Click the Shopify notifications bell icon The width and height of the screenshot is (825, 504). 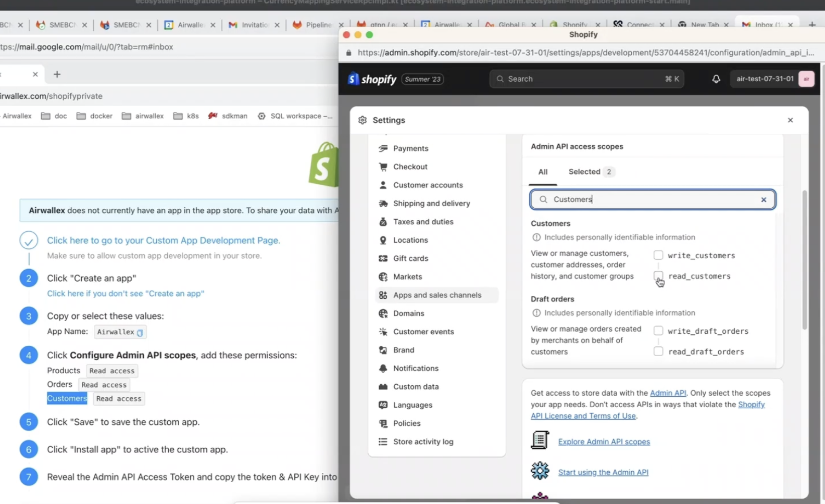pyautogui.click(x=716, y=79)
